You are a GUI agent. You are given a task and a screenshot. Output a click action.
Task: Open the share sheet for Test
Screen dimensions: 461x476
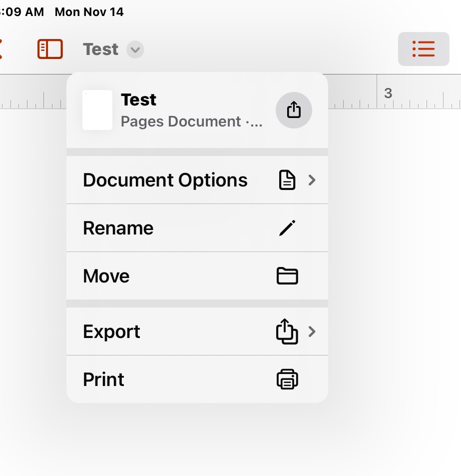coord(294,110)
